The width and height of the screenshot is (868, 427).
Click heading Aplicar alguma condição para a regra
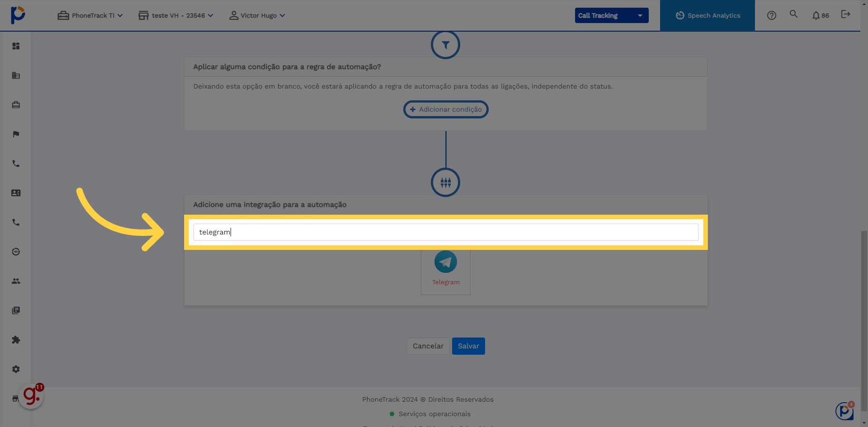287,67
